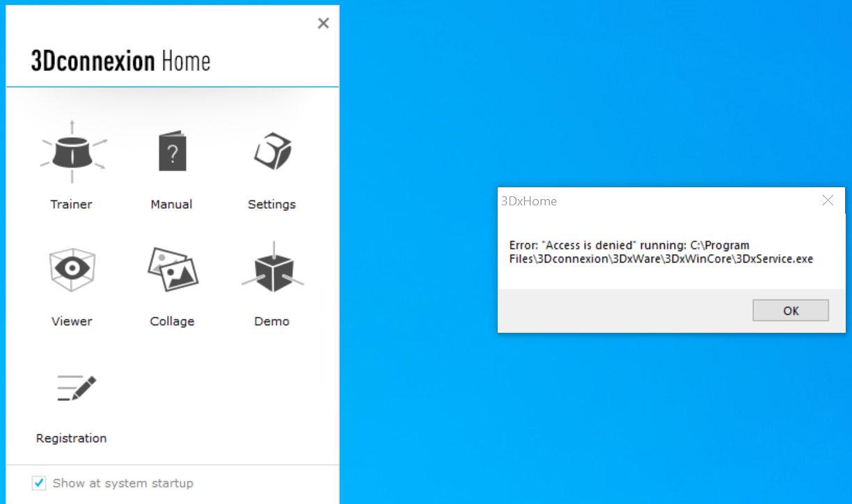Start the Demo cube icon
The image size is (852, 504).
(273, 267)
